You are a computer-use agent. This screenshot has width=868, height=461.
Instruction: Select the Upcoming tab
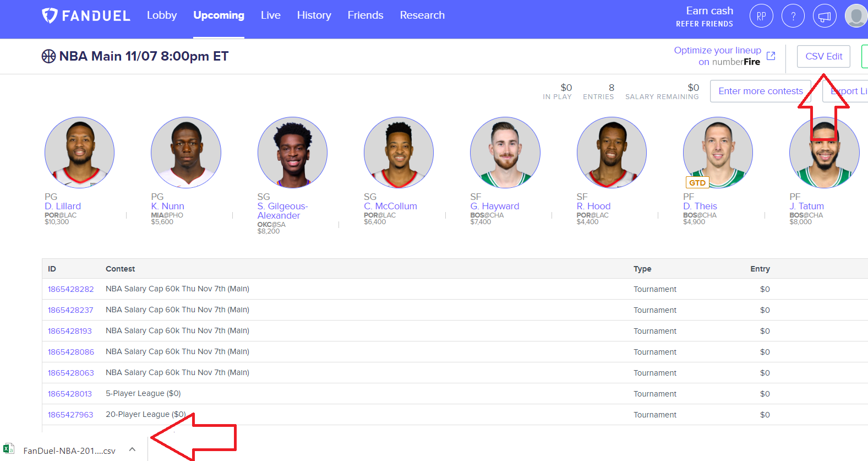point(219,15)
